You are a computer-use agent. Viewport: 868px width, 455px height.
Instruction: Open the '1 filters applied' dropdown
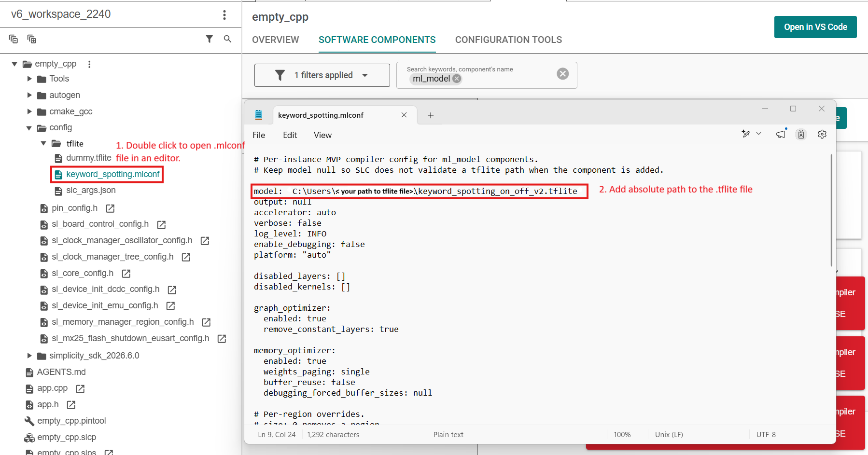[x=322, y=75]
